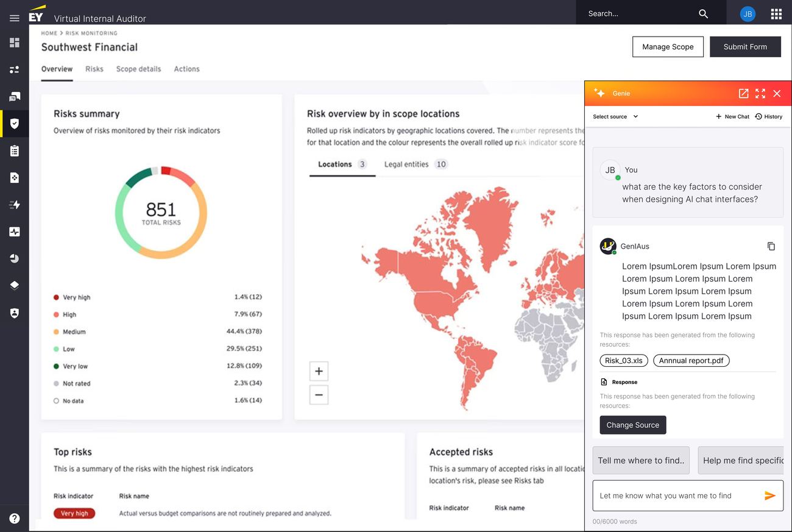Click the Response document icon
792x532 pixels.
(x=604, y=382)
